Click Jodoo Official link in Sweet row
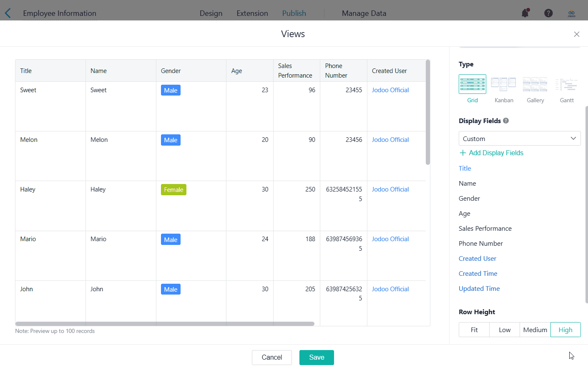This screenshot has height=368, width=588. (390, 90)
